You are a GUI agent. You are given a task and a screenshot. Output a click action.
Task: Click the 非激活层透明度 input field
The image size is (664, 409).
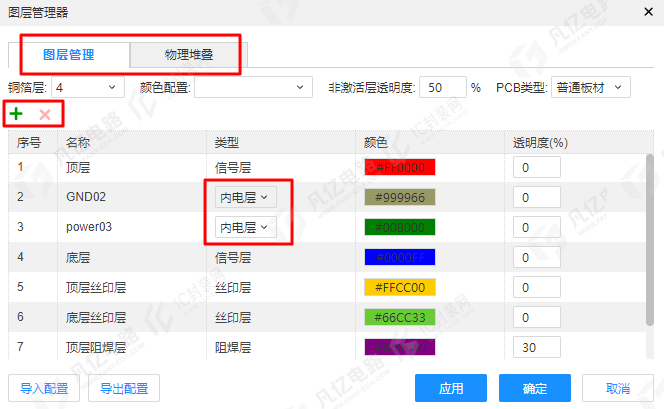(x=443, y=87)
